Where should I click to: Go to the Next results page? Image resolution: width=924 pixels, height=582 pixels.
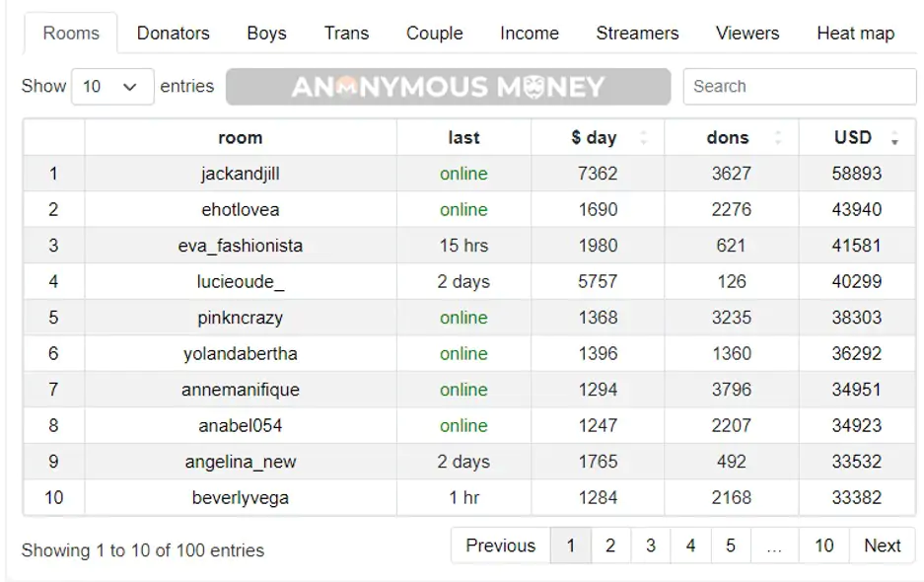(x=883, y=546)
